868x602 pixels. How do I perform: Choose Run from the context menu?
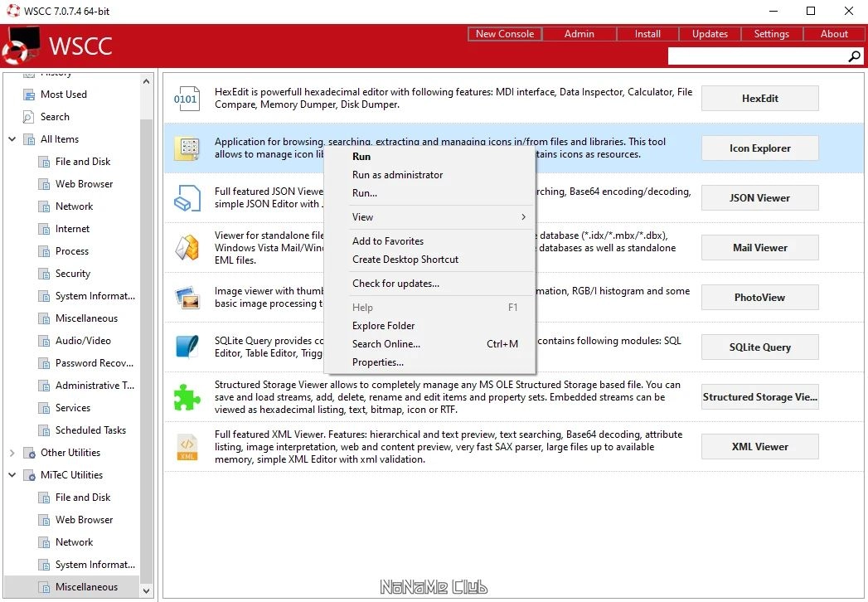tap(429, 156)
